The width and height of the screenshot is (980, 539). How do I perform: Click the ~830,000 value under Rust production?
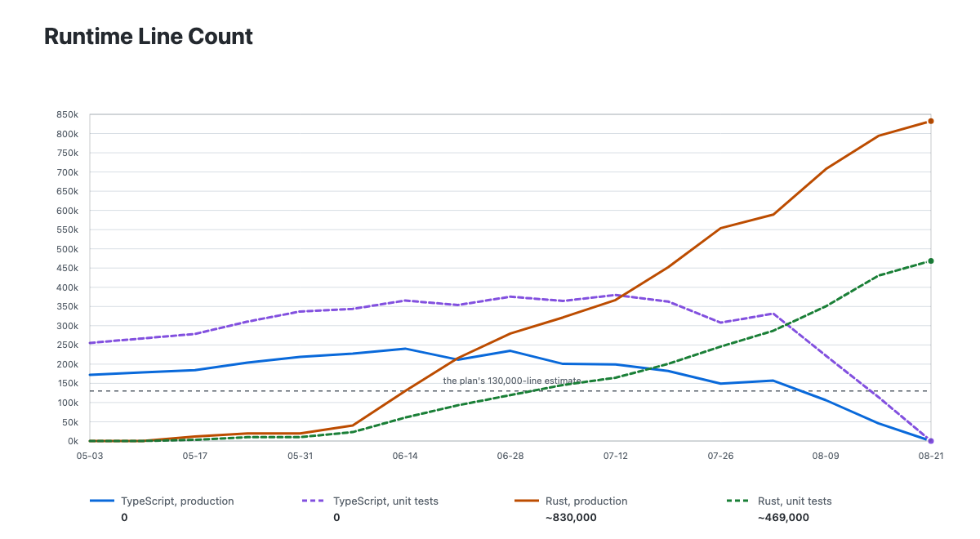[x=571, y=518]
